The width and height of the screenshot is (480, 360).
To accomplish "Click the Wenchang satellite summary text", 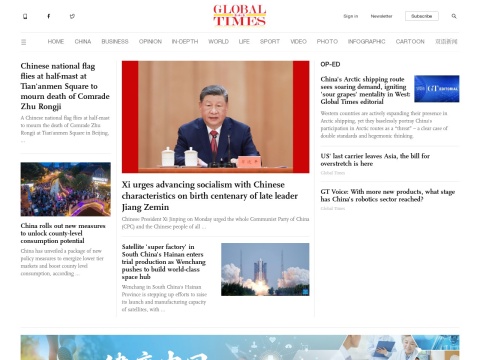I will [x=164, y=298].
